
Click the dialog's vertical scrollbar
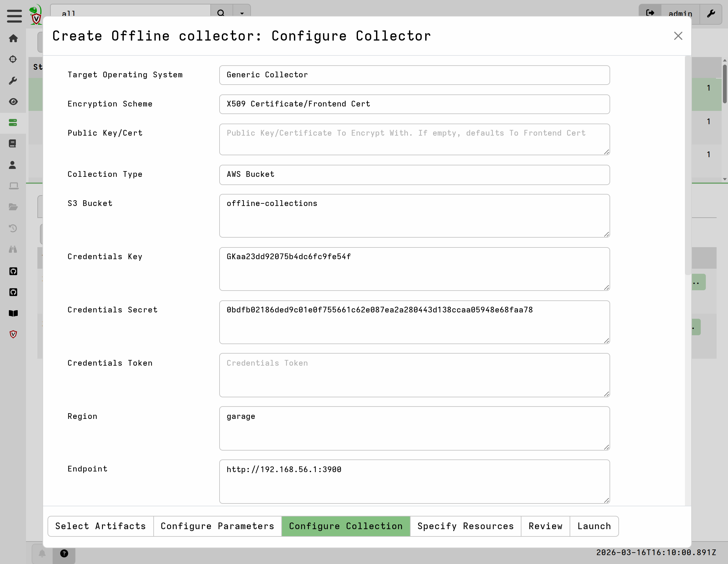coord(688,166)
